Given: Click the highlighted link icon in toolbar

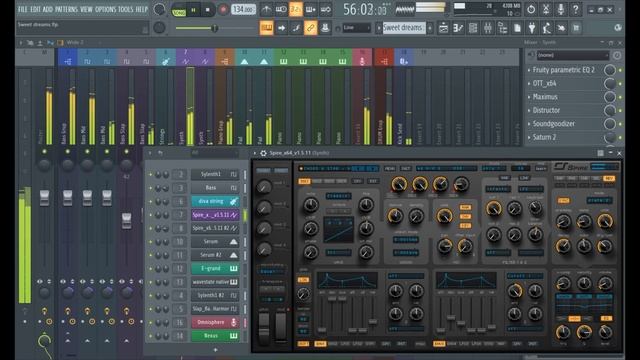Looking at the screenshot, I should 311,28.
